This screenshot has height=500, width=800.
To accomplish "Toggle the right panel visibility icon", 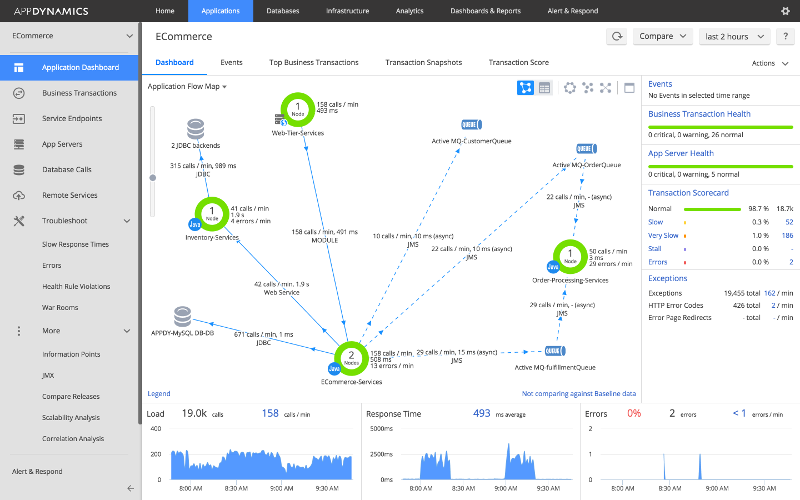I will (x=629, y=88).
